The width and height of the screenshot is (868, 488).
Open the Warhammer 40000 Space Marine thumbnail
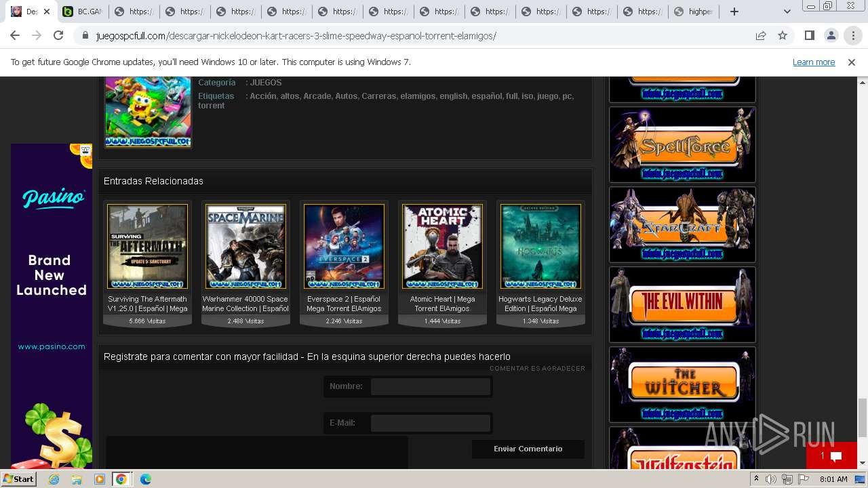[245, 247]
